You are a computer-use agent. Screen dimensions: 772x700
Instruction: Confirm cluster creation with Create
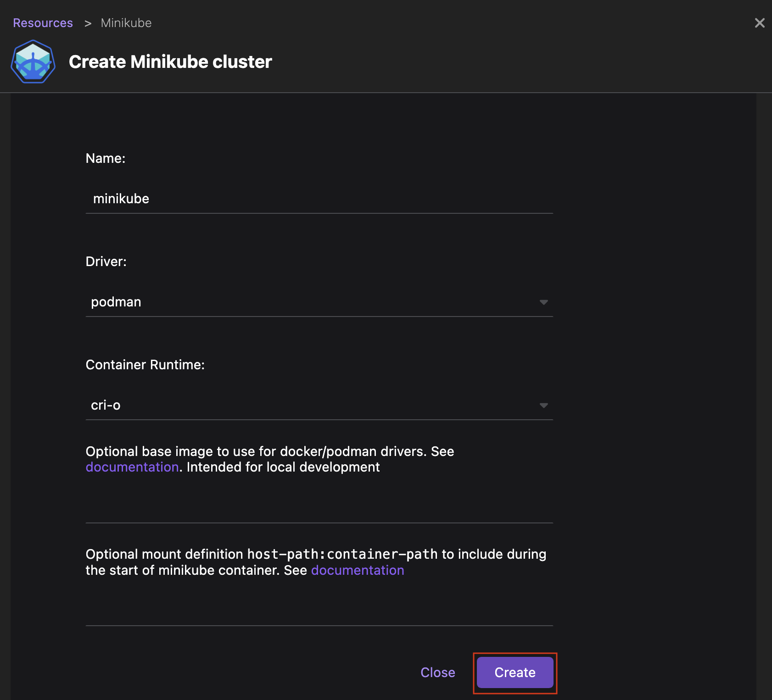515,672
